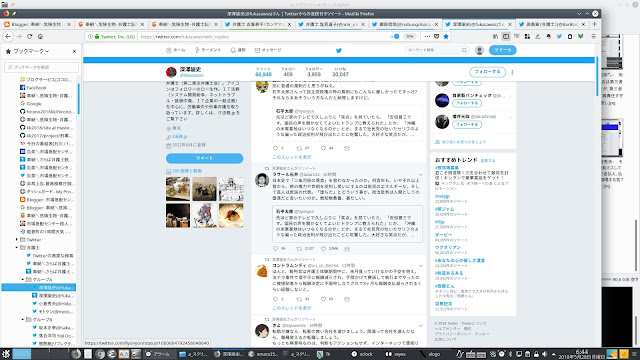Open the KDE application launcher on the taskbar
The image size is (640, 360).
6,354
